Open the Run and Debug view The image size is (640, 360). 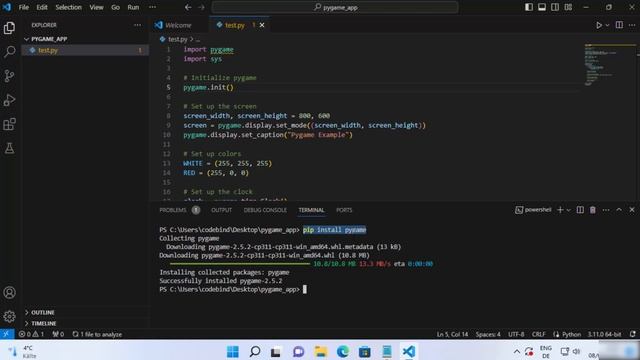pyautogui.click(x=9, y=100)
